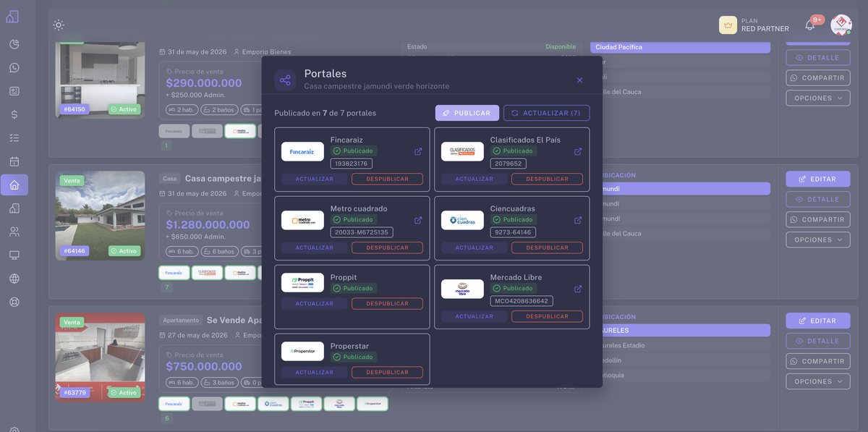Open Metro cuadrado external listing link icon
This screenshot has height=432, width=868.
click(418, 220)
